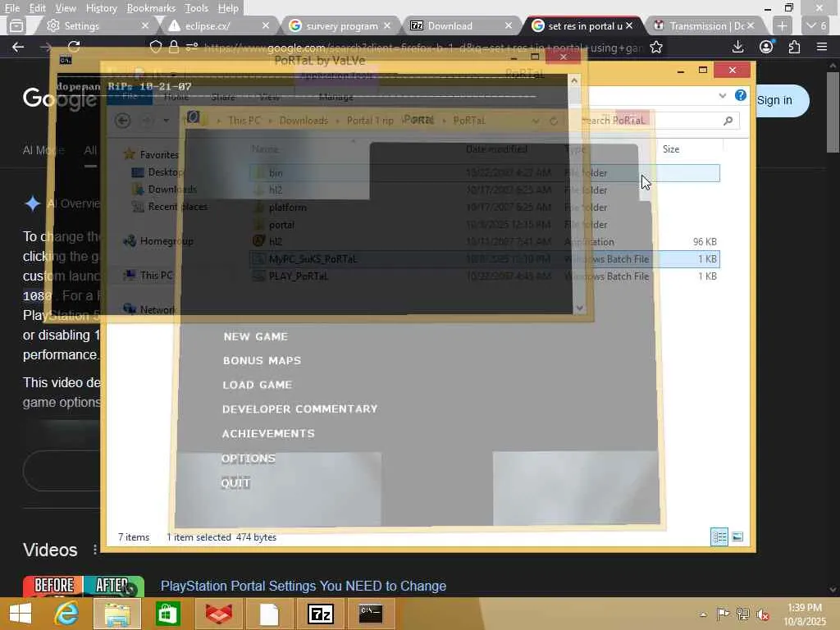Switch to the eclipse.cx/ tab

click(217, 25)
